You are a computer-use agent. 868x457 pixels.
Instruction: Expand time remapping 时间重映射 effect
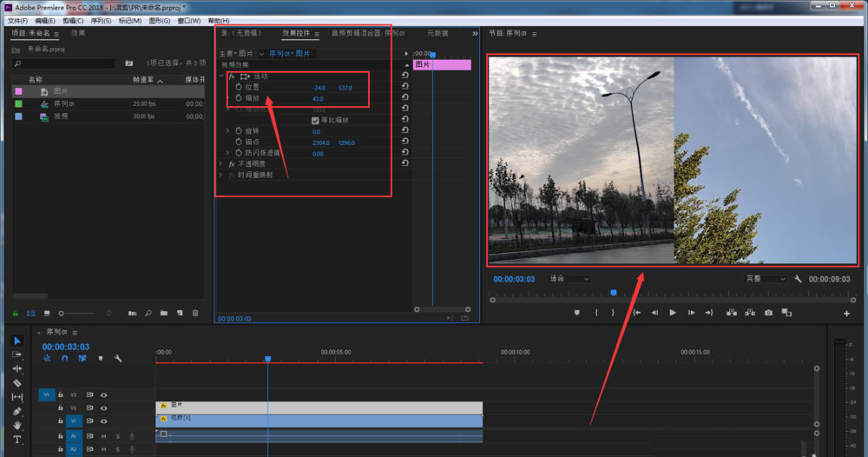[220, 175]
